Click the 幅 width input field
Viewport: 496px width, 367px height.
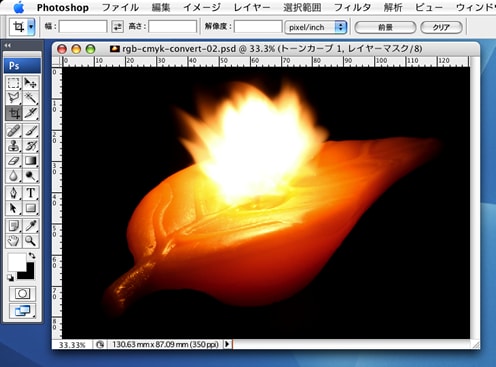point(83,27)
